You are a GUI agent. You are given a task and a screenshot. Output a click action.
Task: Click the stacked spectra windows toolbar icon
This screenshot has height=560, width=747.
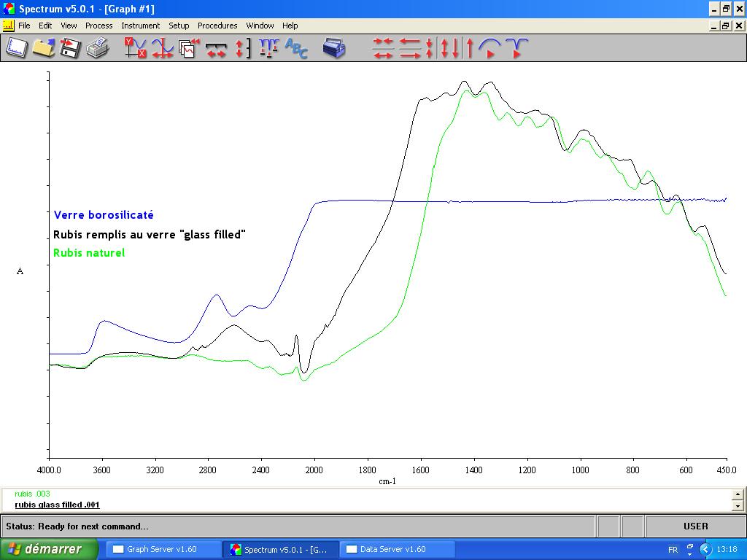click(189, 48)
